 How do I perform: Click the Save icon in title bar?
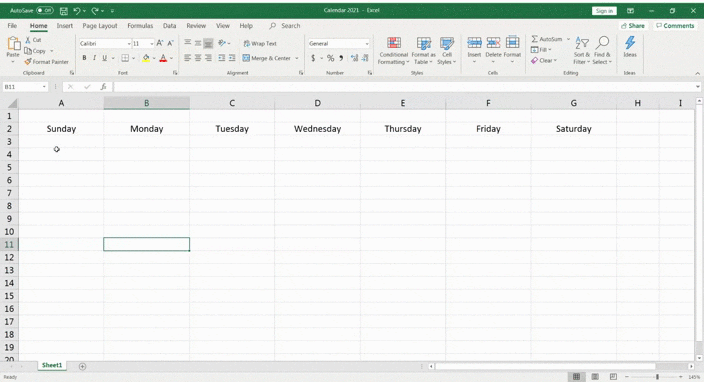coord(64,10)
